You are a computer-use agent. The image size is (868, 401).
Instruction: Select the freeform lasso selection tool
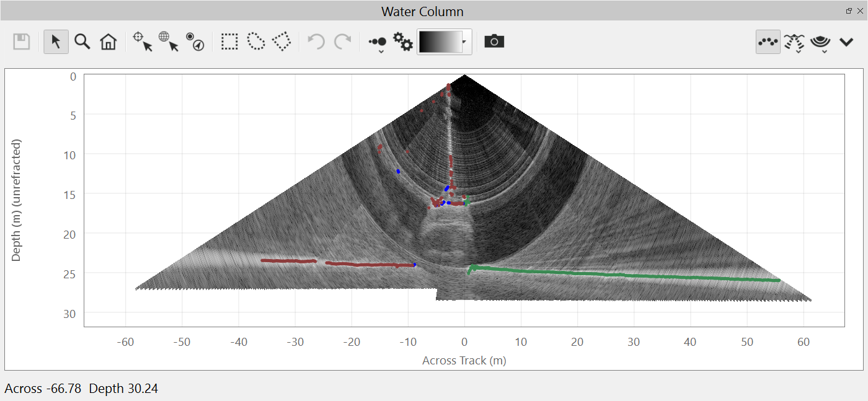tap(256, 42)
